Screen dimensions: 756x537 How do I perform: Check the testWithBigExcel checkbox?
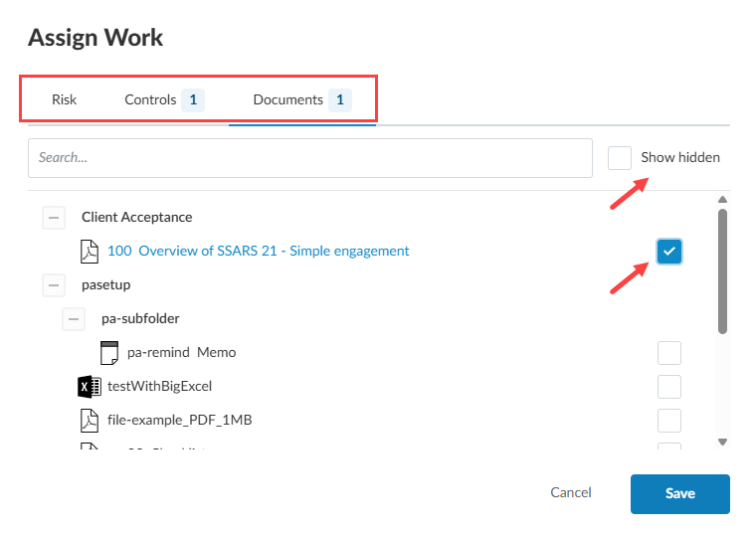click(669, 387)
